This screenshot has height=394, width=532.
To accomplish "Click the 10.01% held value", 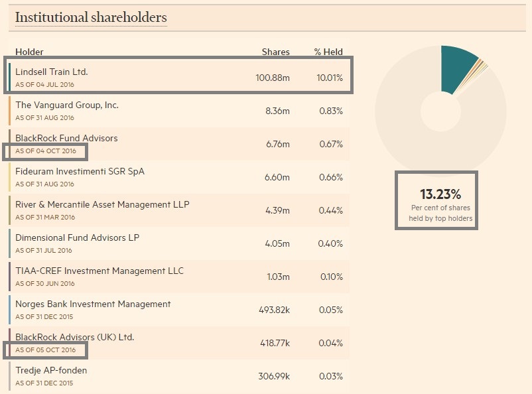I will 330,78.
